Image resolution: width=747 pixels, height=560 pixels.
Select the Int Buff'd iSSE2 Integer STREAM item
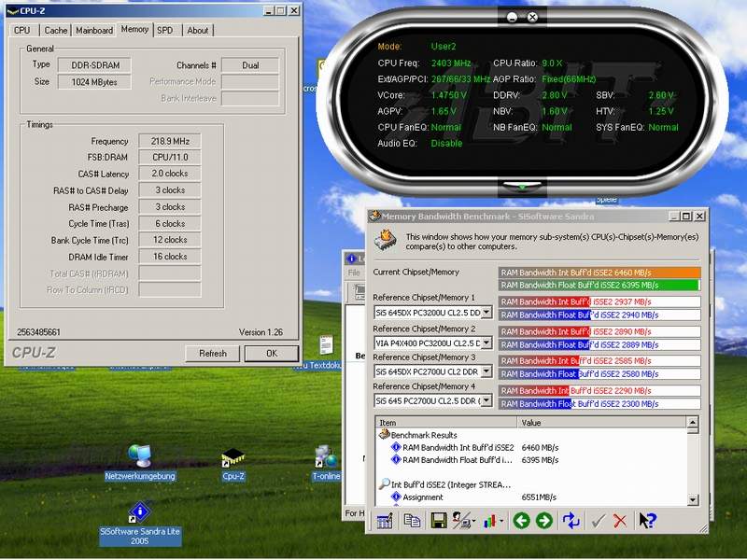(451, 484)
